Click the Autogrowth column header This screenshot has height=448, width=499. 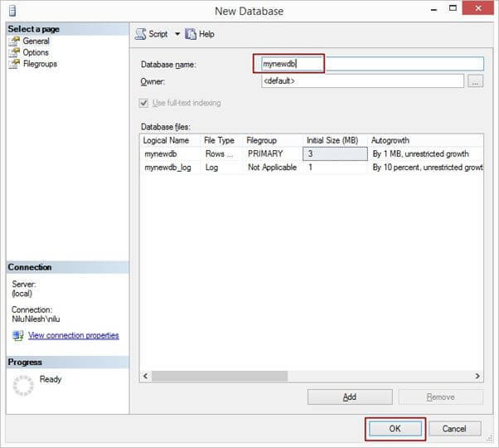(x=426, y=140)
